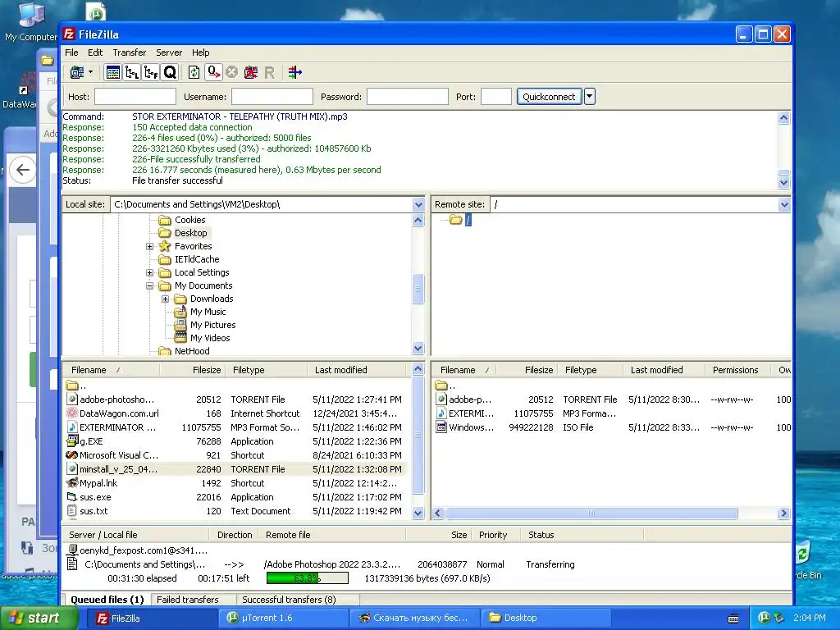
Task: Expand the Local Settings folder node
Action: click(x=150, y=272)
